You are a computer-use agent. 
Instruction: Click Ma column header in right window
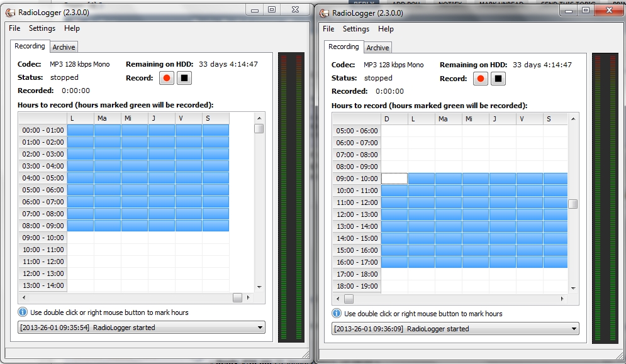[x=449, y=119]
